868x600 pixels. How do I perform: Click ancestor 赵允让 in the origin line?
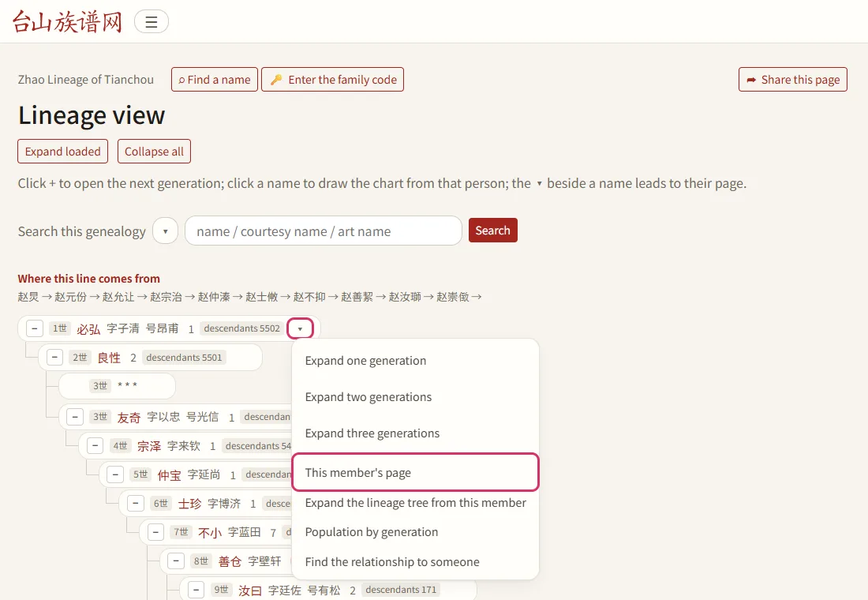(118, 297)
